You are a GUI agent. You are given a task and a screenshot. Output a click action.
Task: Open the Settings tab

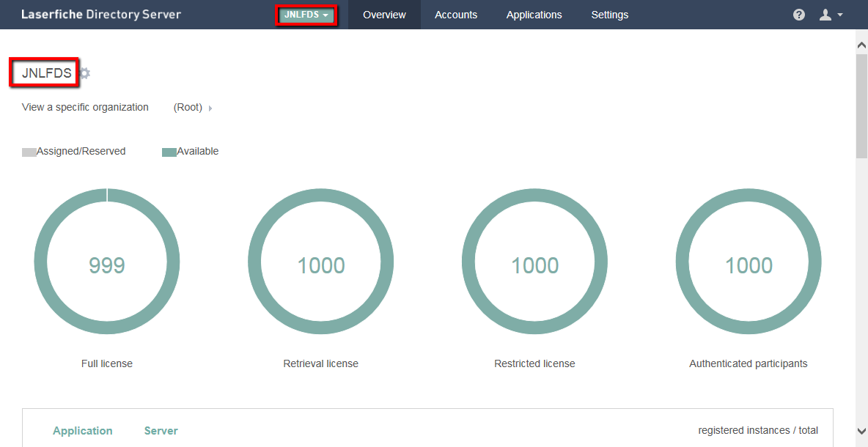click(x=609, y=15)
